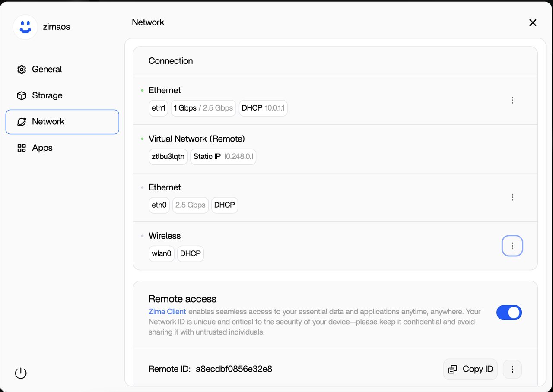Follow the Zima Client link

click(167, 311)
